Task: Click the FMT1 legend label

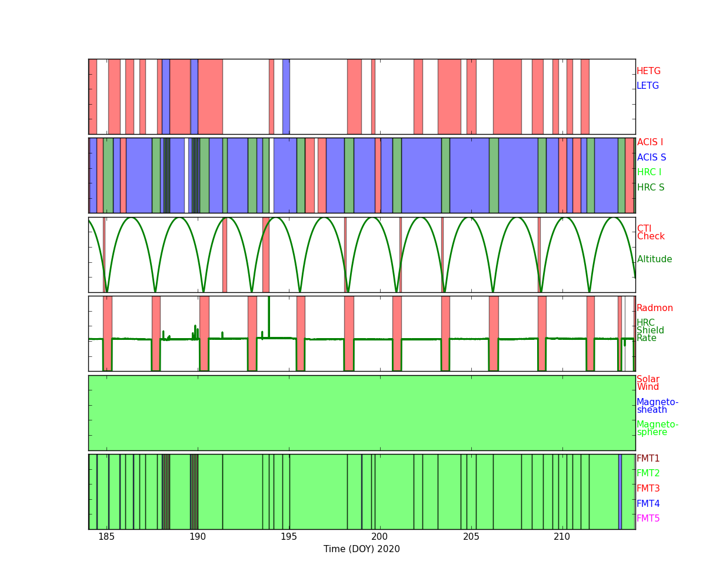Action: click(x=648, y=459)
